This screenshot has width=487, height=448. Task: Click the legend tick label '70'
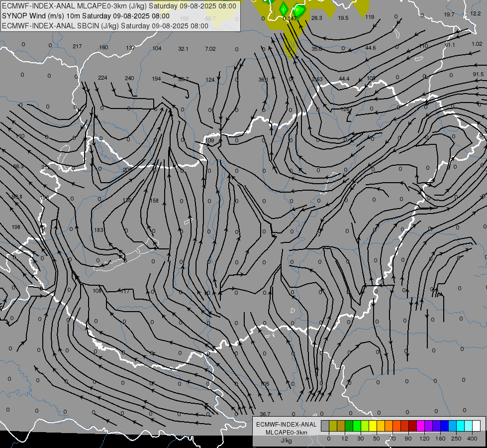[x=392, y=439]
